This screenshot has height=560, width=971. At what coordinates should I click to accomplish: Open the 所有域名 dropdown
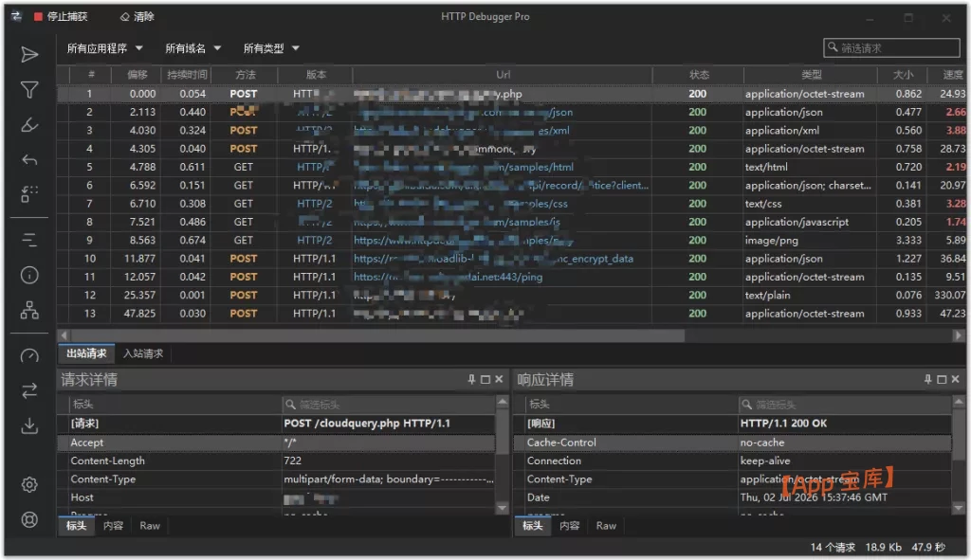tap(192, 48)
